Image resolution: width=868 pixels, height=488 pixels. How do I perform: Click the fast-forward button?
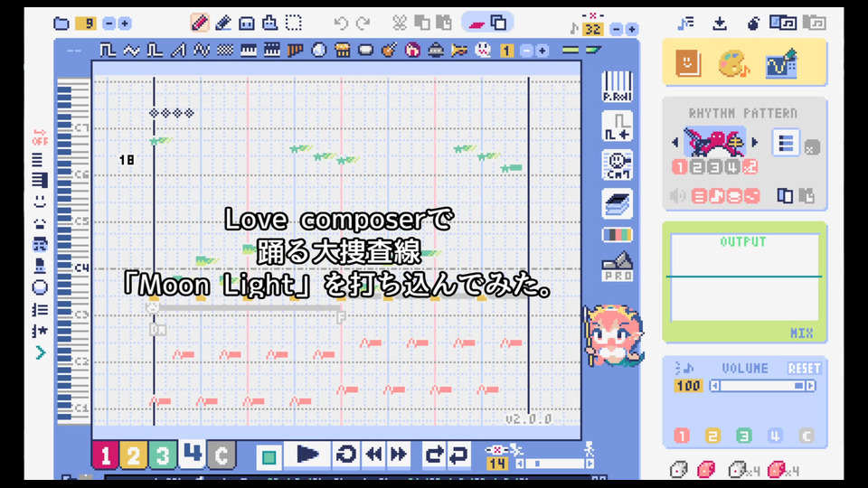[399, 455]
